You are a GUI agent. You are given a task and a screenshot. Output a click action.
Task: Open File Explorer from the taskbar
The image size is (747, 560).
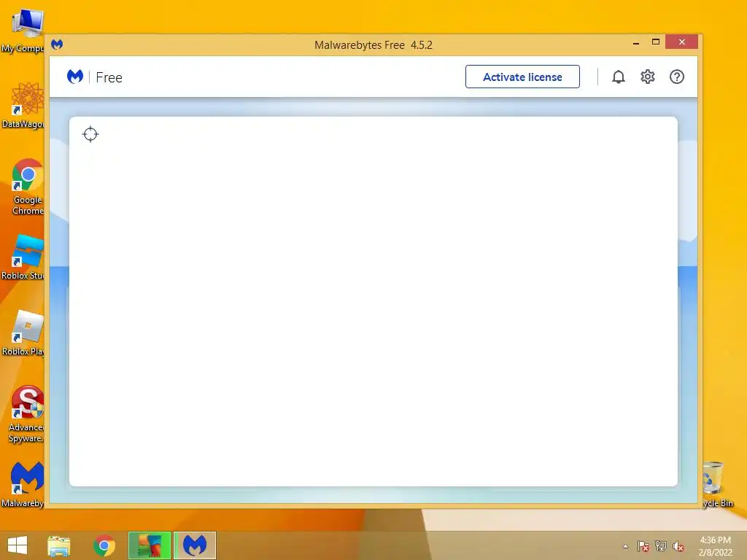58,545
